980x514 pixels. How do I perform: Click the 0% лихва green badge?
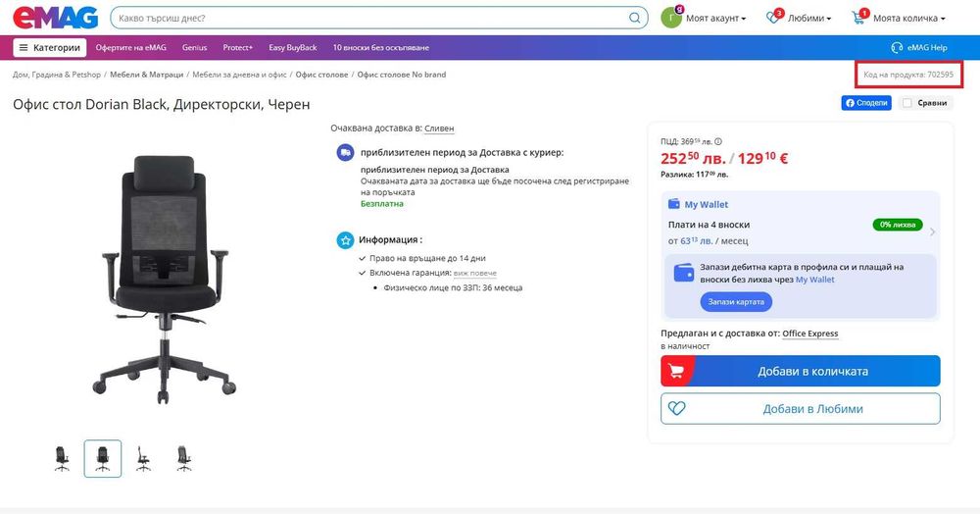[898, 225]
